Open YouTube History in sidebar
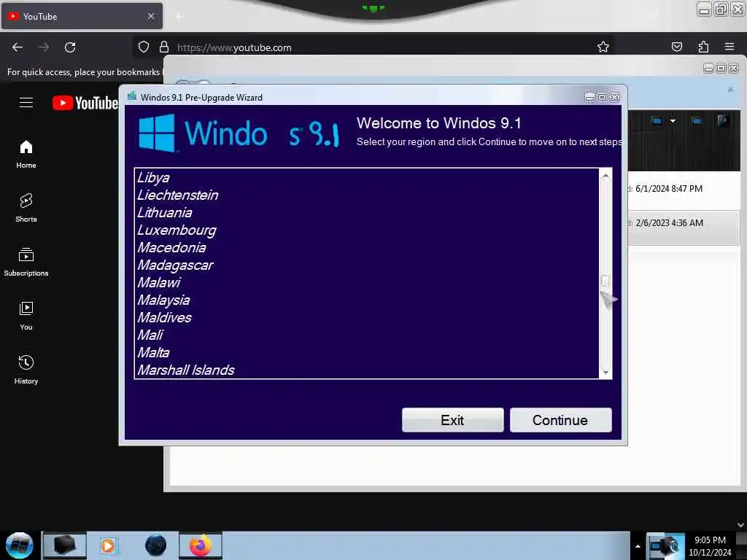This screenshot has width=747, height=560. pyautogui.click(x=26, y=370)
